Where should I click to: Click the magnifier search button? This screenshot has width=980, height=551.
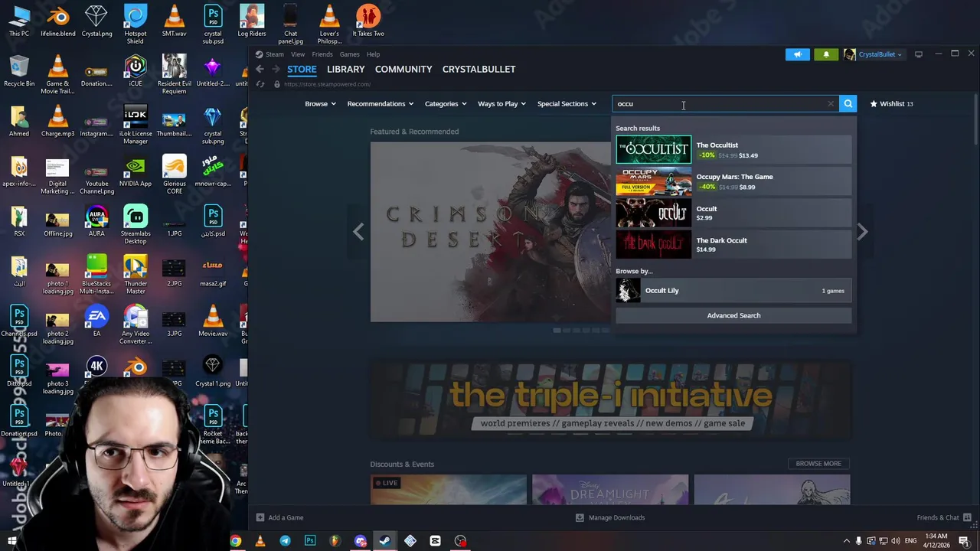pos(848,103)
